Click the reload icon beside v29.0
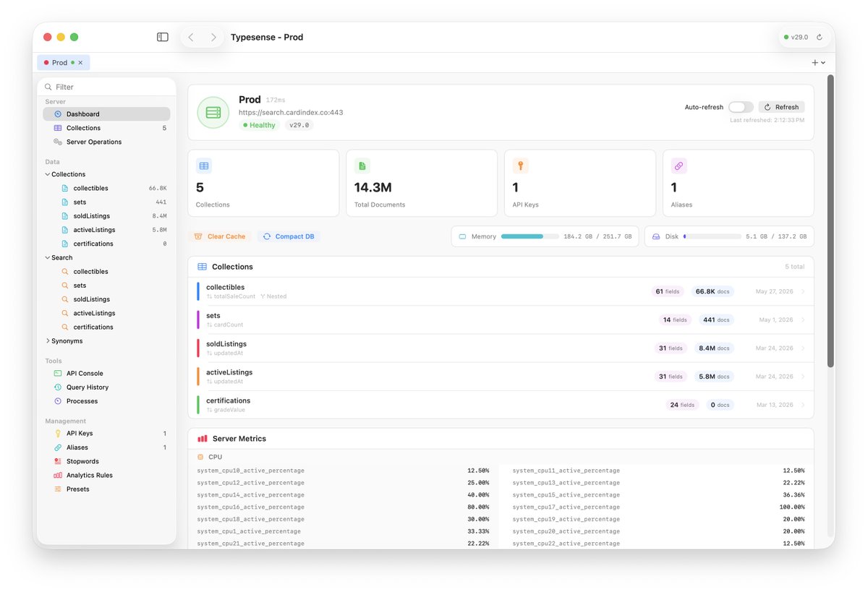Viewport: 868px width, 592px height. (x=820, y=37)
